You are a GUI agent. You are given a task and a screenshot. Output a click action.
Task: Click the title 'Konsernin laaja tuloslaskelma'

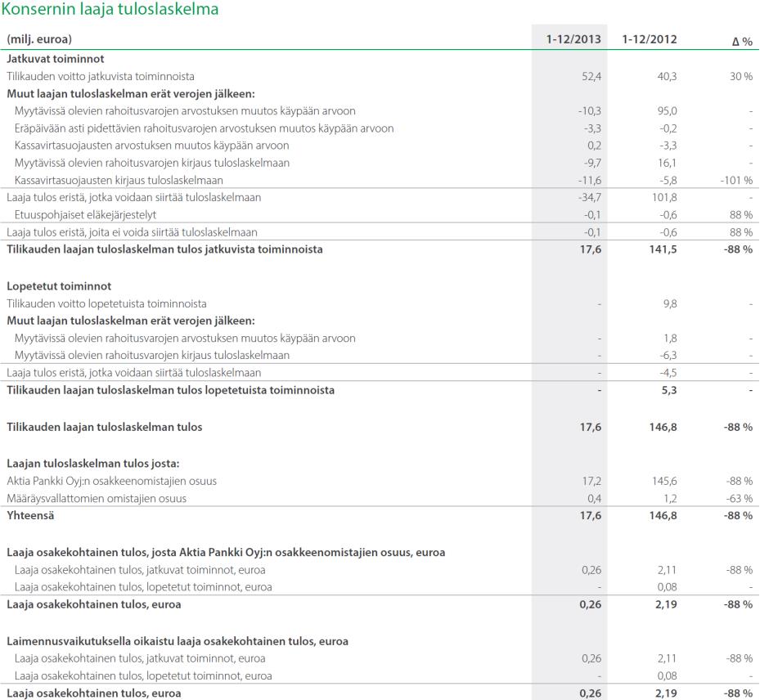click(110, 9)
